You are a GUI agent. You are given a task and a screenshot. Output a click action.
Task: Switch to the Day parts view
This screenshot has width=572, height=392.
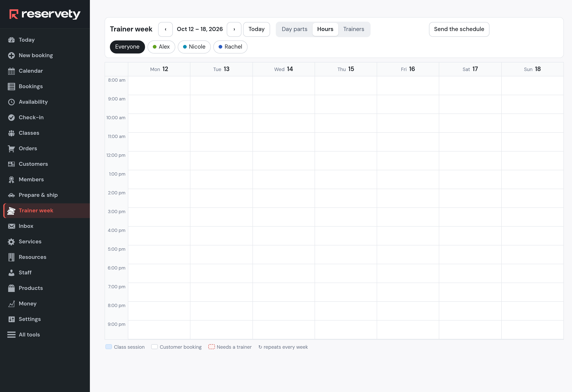coord(294,29)
